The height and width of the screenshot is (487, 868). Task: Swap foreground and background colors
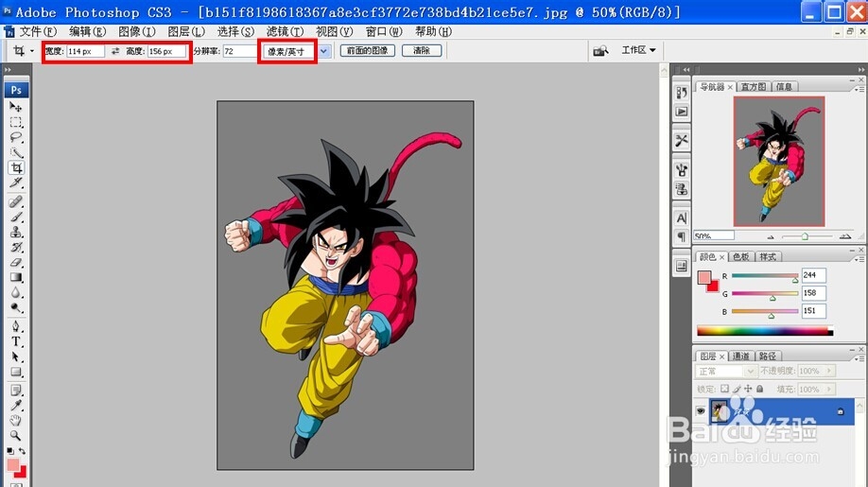[22, 451]
